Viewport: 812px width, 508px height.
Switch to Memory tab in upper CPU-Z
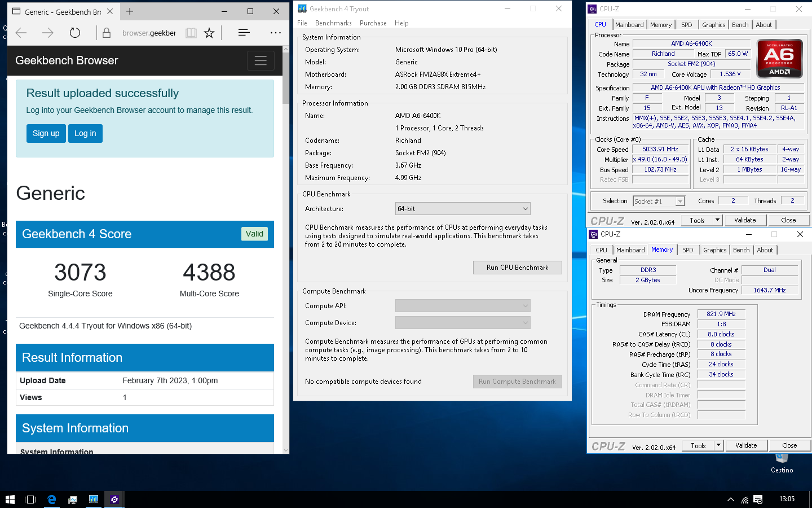pos(661,25)
